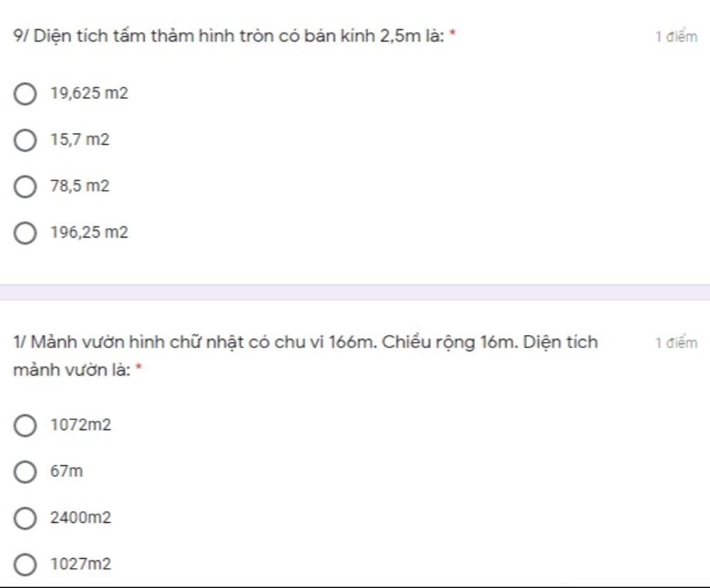This screenshot has width=710, height=588.
Task: Pick the 1027m2 radio button
Action: pos(25,564)
